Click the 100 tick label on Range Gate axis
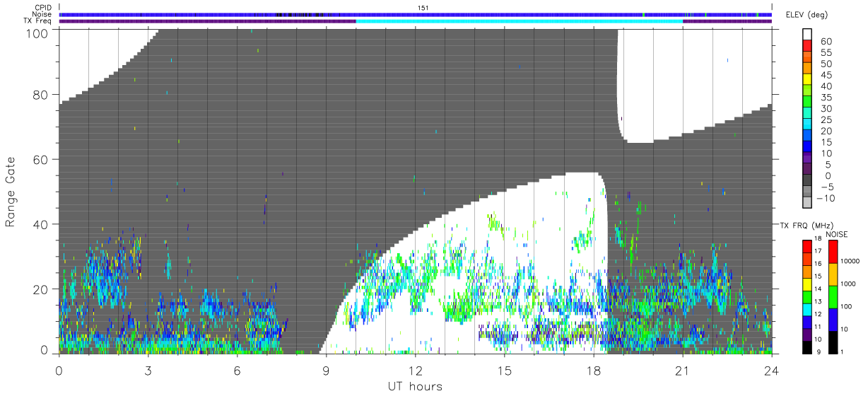868x401 pixels. [x=36, y=33]
